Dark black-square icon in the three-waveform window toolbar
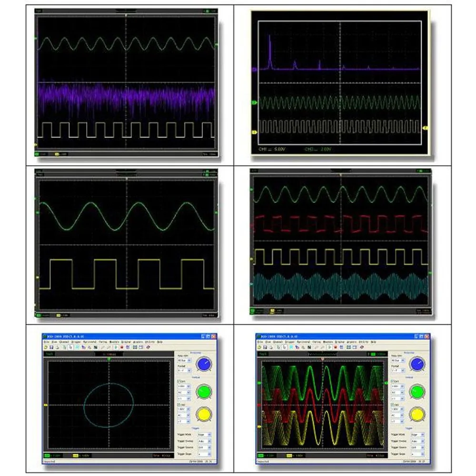476x476 pixels. click(x=309, y=347)
